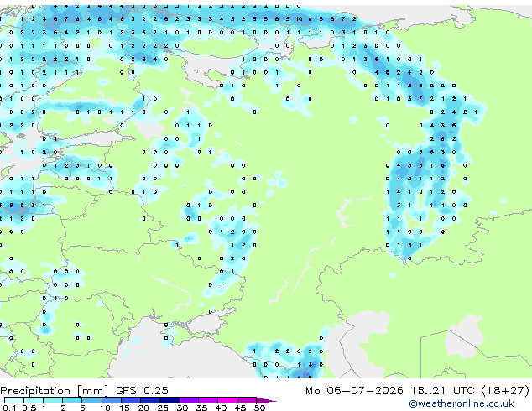Click the date 'Mo 06-07-2026' text
Screen dimensions: 532x411
[355, 391]
